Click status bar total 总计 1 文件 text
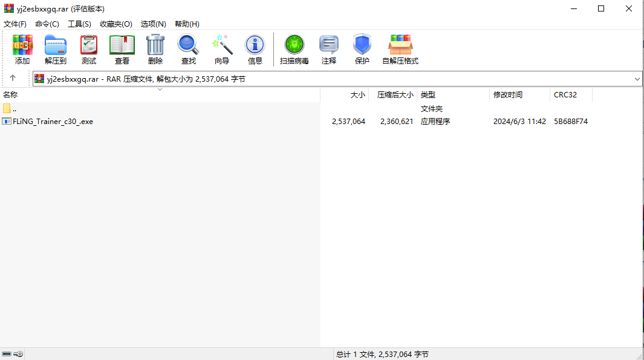This screenshot has height=360, width=644. [382, 354]
